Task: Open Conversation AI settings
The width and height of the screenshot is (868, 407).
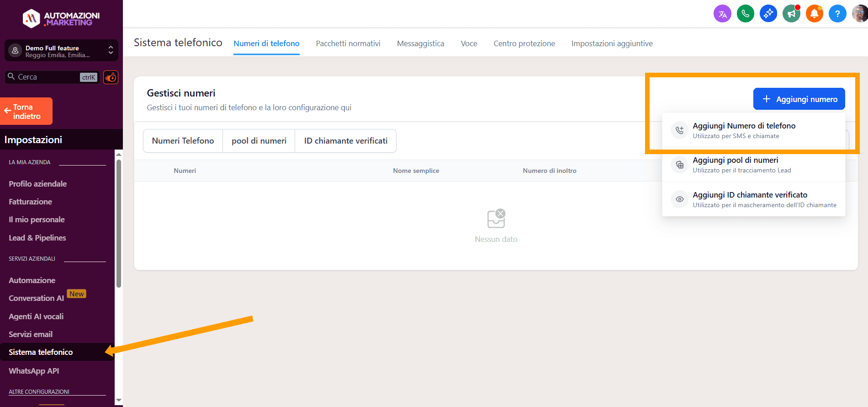Action: pyautogui.click(x=36, y=298)
